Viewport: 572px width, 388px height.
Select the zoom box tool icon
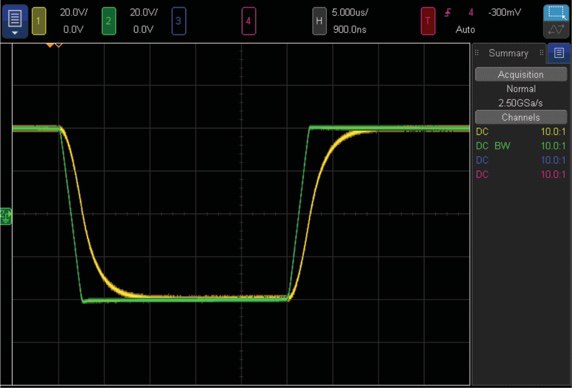click(x=556, y=13)
